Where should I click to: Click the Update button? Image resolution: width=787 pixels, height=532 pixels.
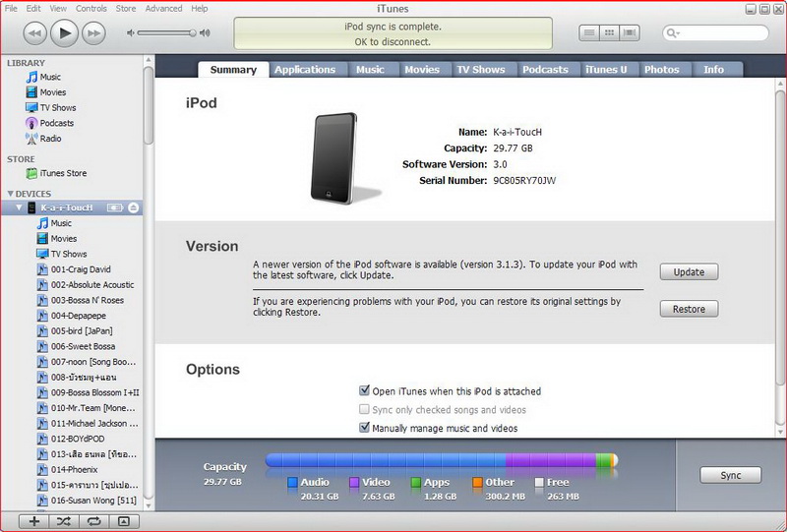point(689,272)
